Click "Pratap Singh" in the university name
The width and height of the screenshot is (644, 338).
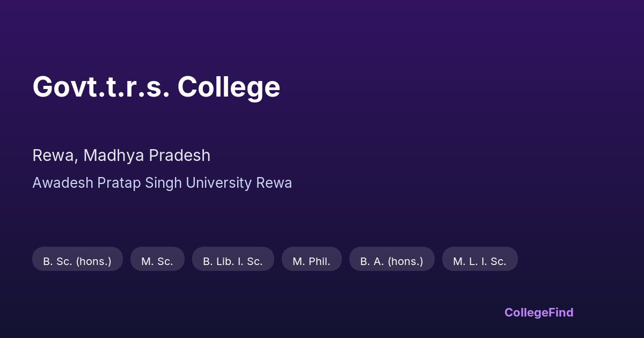click(x=140, y=183)
